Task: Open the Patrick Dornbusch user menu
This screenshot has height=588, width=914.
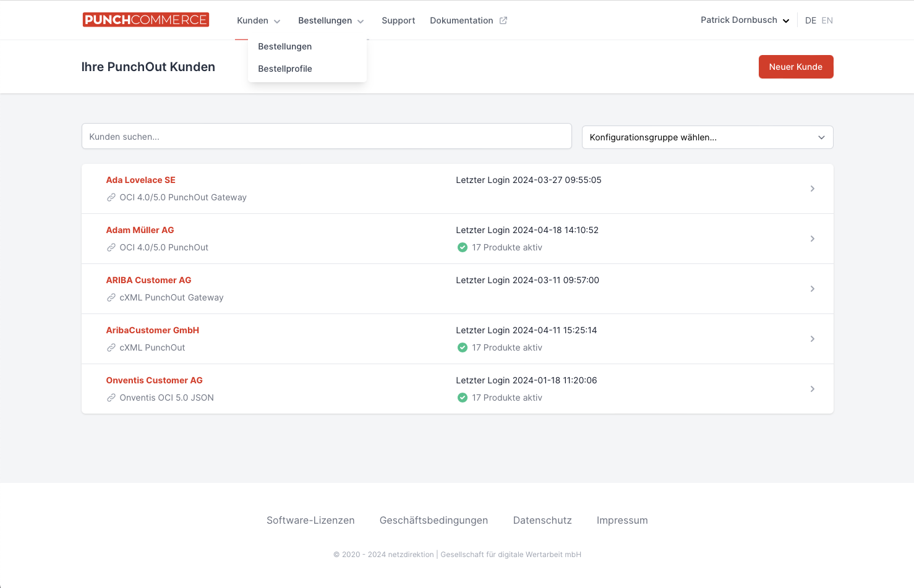Action: click(745, 20)
